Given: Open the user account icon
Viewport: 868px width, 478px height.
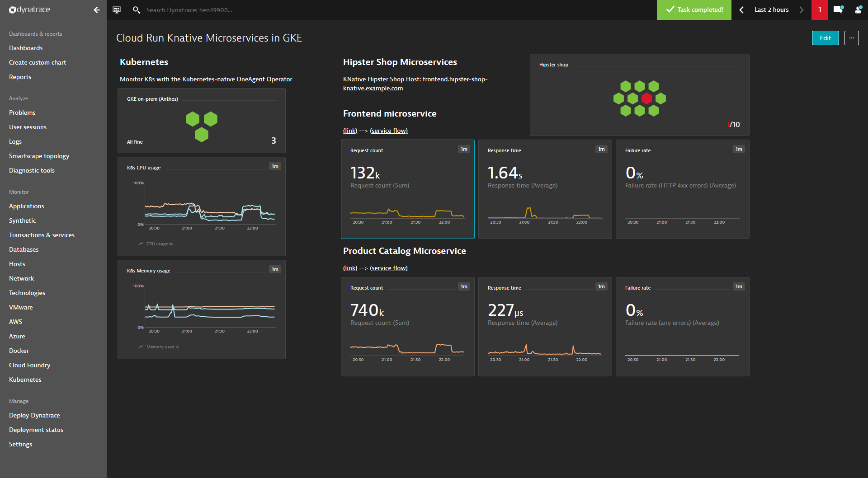Looking at the screenshot, I should [858, 9].
